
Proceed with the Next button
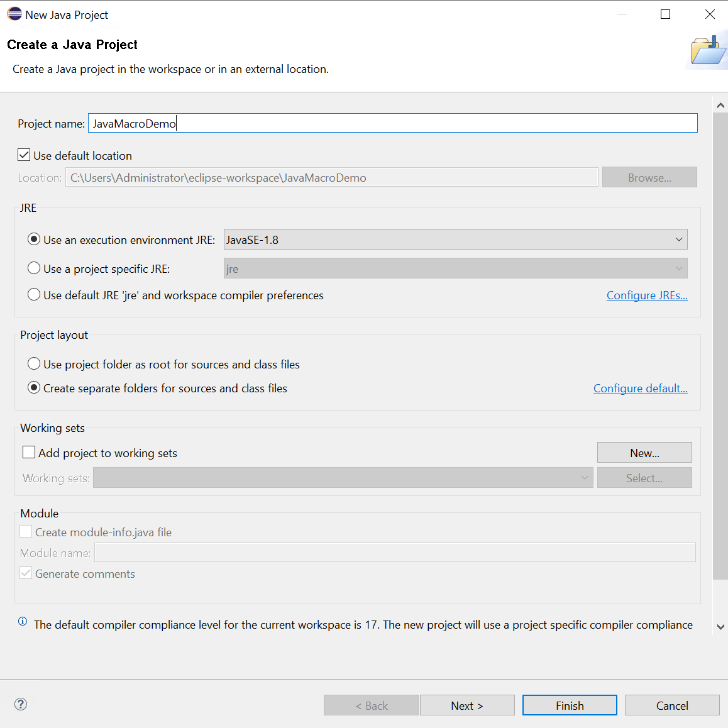467,705
